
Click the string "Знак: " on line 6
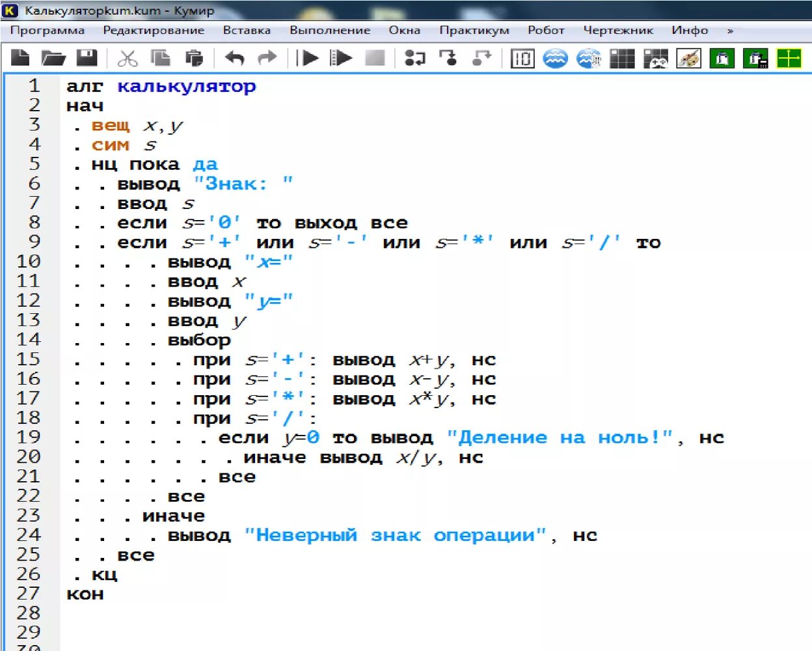click(x=243, y=184)
